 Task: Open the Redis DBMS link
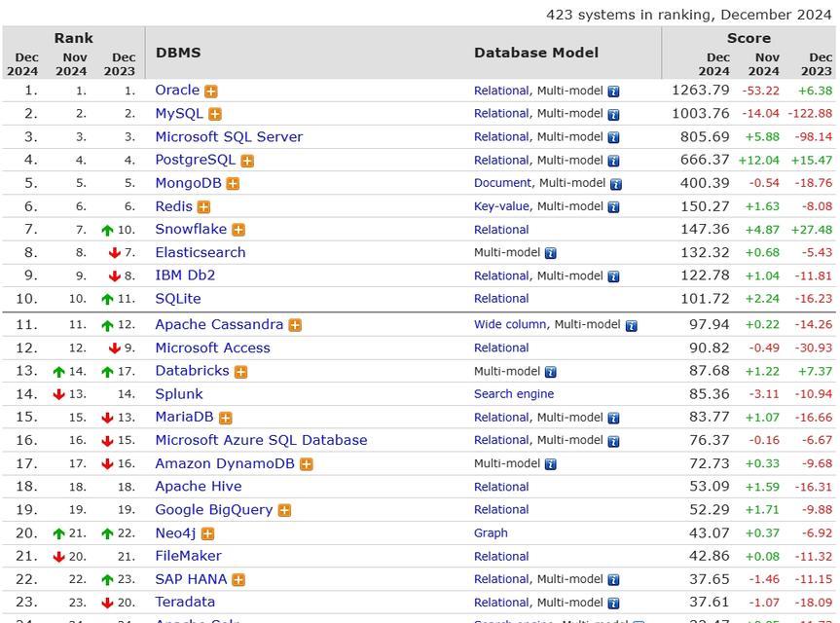point(173,206)
